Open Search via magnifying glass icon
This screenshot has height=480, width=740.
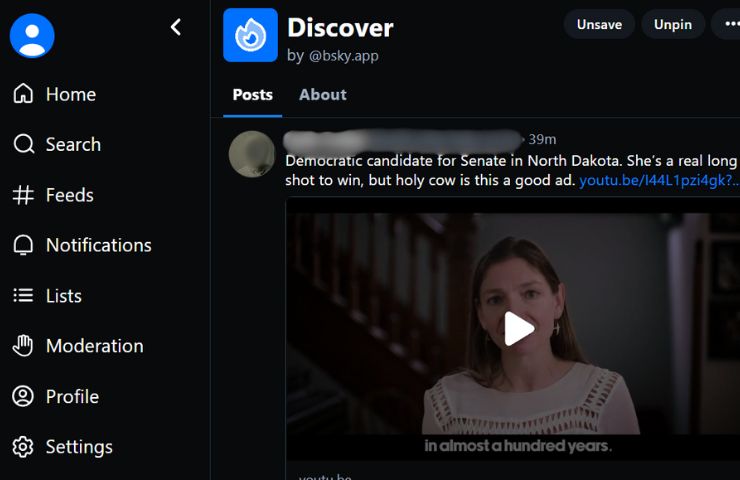pyautogui.click(x=23, y=145)
